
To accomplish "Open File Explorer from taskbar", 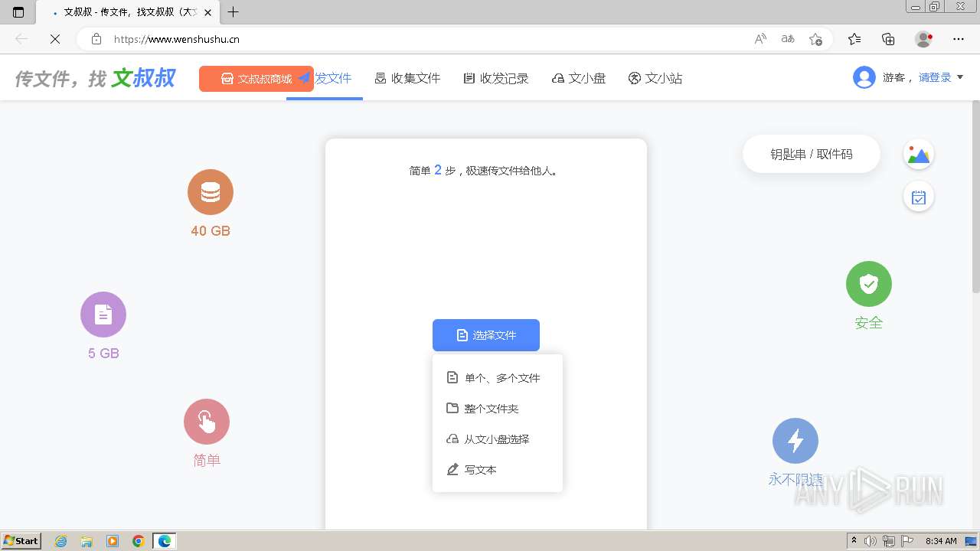I will pos(87,541).
